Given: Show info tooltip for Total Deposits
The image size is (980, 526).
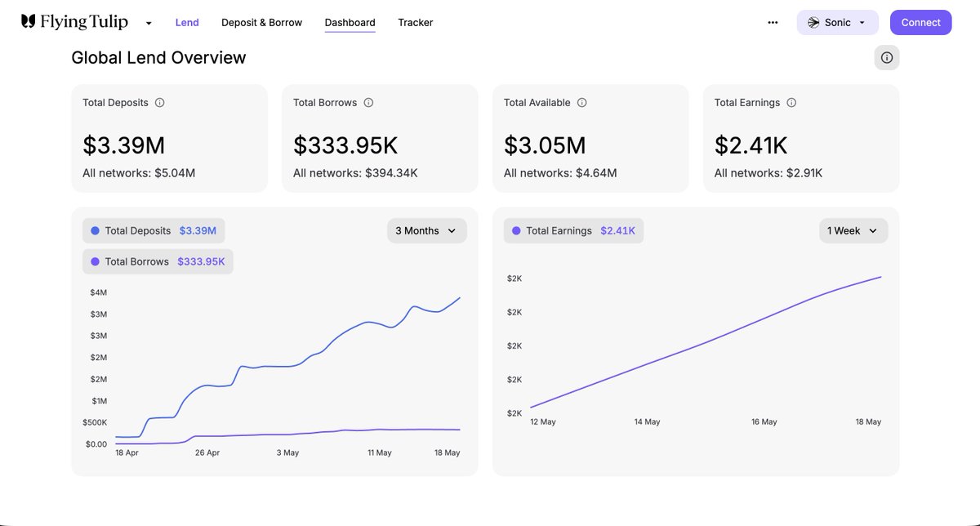Looking at the screenshot, I should tap(160, 103).
